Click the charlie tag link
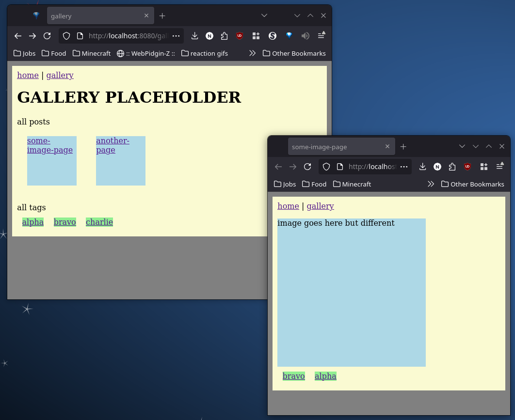 99,222
